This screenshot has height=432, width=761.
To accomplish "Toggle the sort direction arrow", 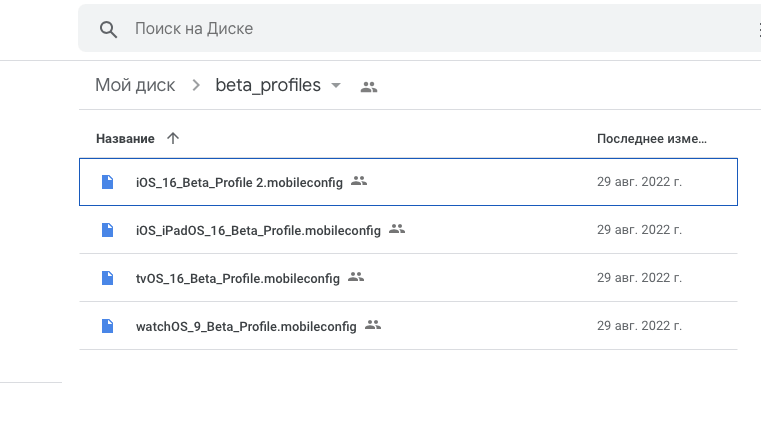I will click(173, 138).
